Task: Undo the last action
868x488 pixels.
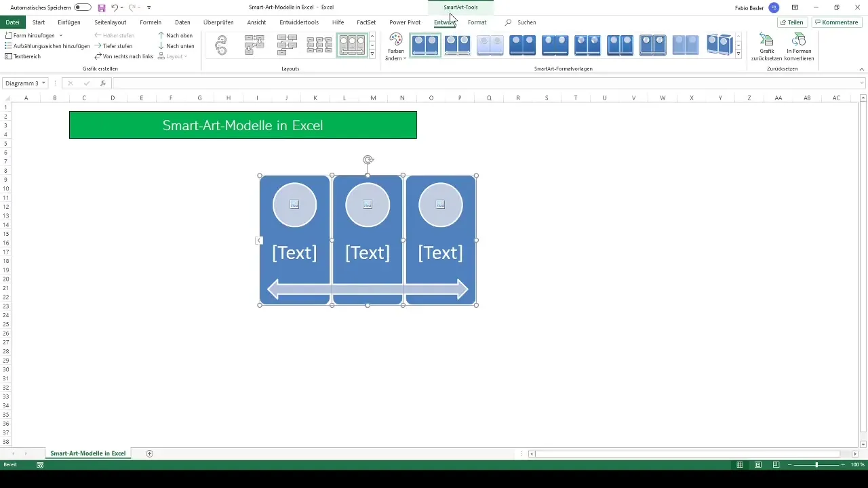Action: click(x=115, y=7)
